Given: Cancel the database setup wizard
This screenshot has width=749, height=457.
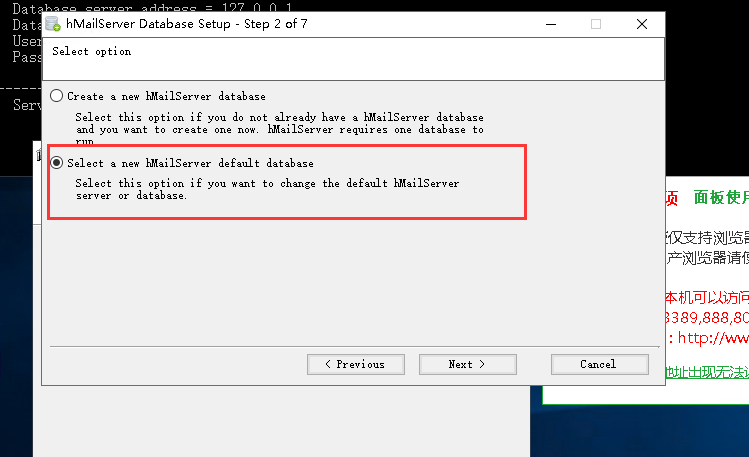Looking at the screenshot, I should 599,364.
